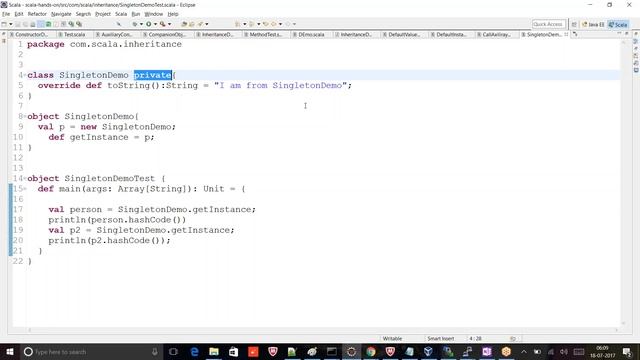Open Google Chrome from the taskbar
This screenshot has width=640, height=360.
point(371,351)
